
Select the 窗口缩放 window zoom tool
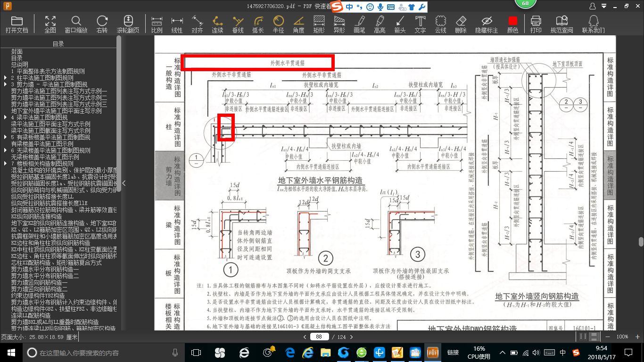click(76, 24)
